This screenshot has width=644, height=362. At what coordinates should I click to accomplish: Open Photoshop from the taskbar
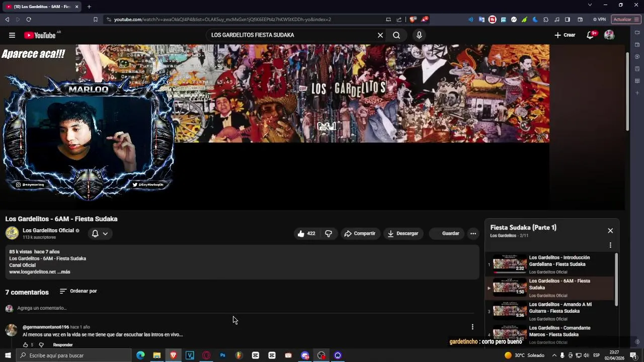[222, 355]
